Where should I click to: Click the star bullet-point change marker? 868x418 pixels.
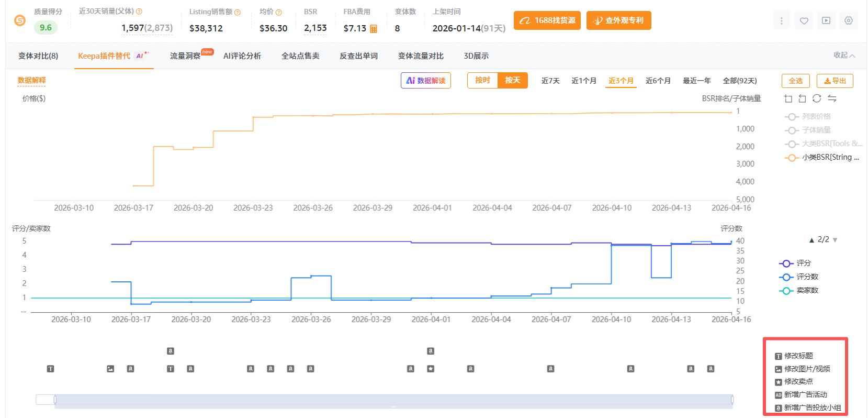click(431, 369)
